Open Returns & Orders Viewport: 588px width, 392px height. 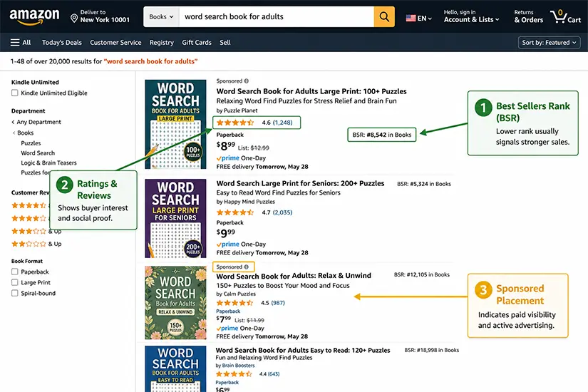528,16
